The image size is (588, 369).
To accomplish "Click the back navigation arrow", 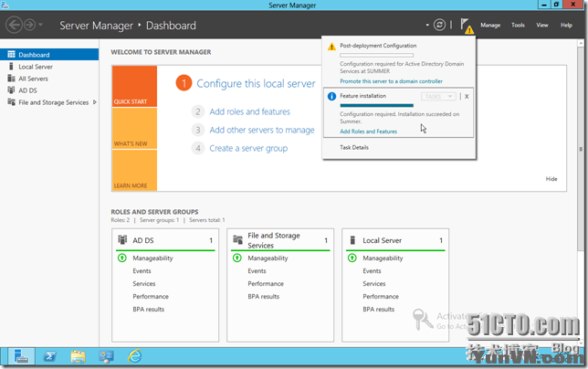I will [x=14, y=26].
